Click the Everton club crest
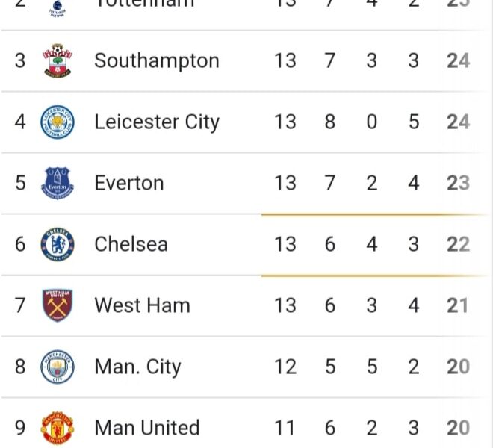Screen dimensions: 493x448 (x=58, y=183)
